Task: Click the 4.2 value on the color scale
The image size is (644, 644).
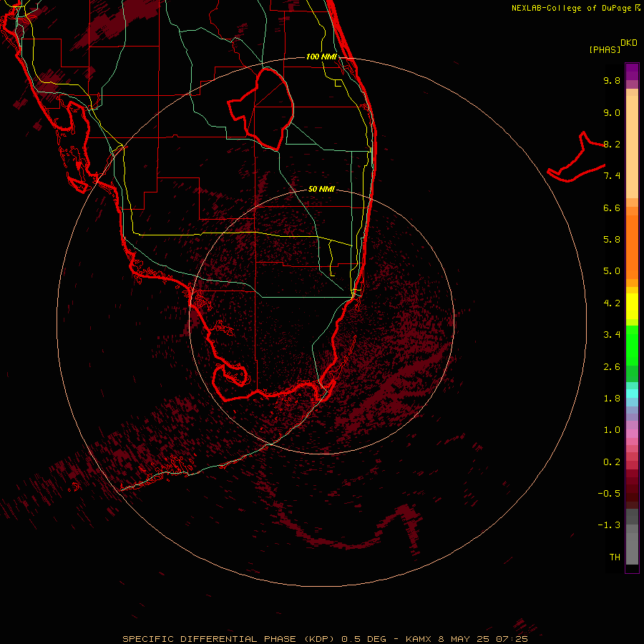Action: point(612,303)
